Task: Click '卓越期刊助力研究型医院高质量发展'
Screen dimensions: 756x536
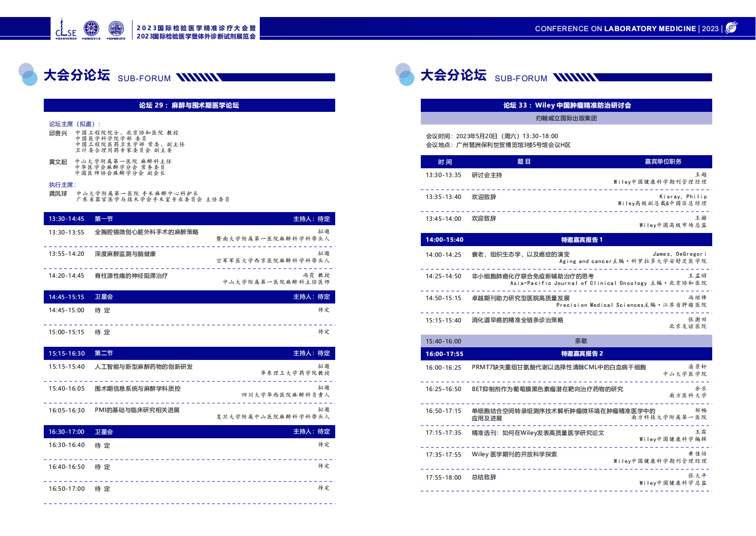Action: 521,298
